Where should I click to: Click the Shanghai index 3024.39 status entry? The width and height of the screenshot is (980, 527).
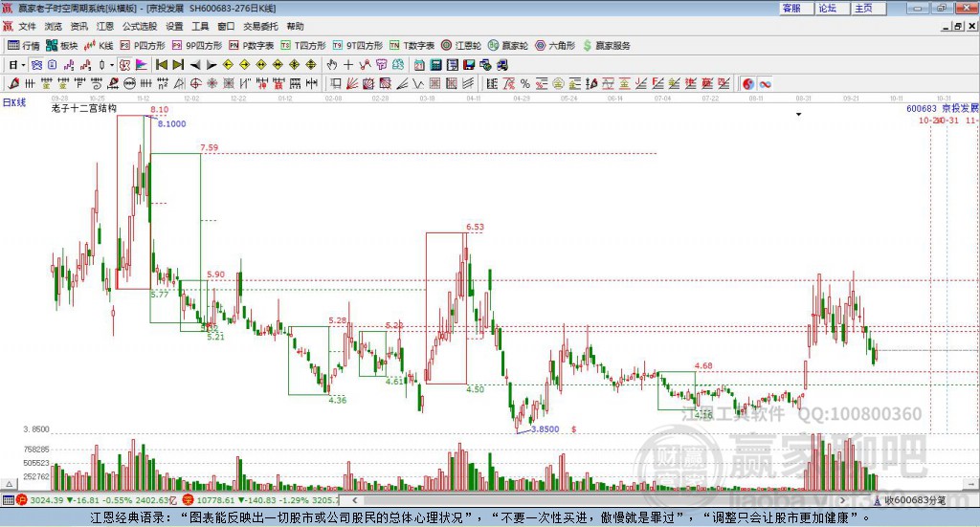(x=95, y=500)
